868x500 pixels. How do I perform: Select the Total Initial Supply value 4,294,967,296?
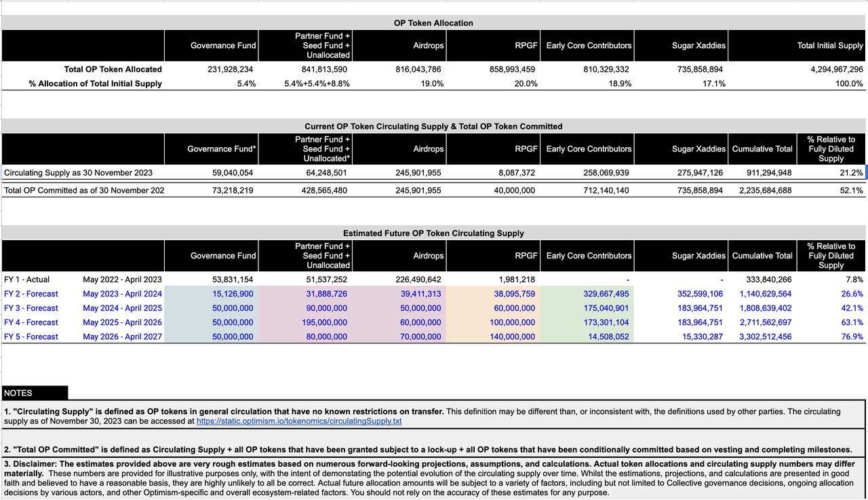point(830,69)
